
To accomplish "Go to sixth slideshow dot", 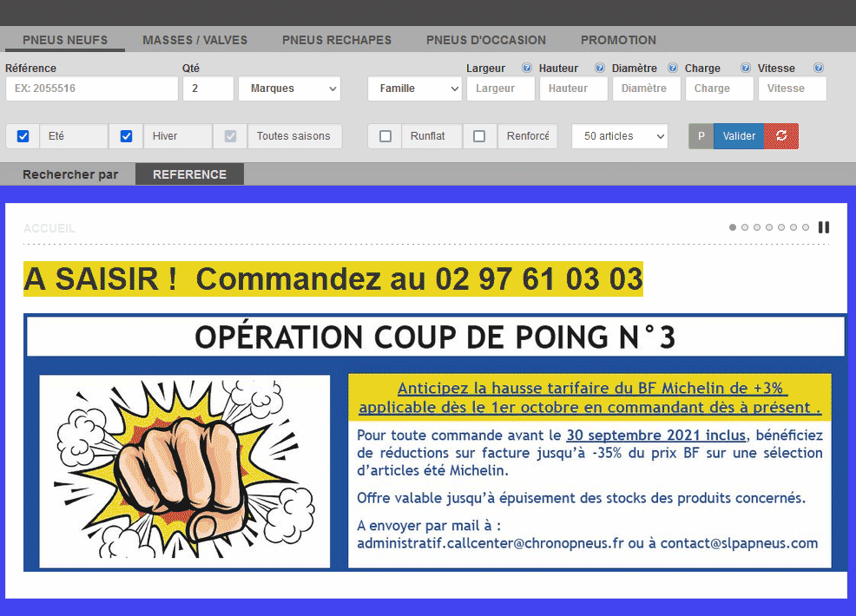I will click(x=793, y=227).
